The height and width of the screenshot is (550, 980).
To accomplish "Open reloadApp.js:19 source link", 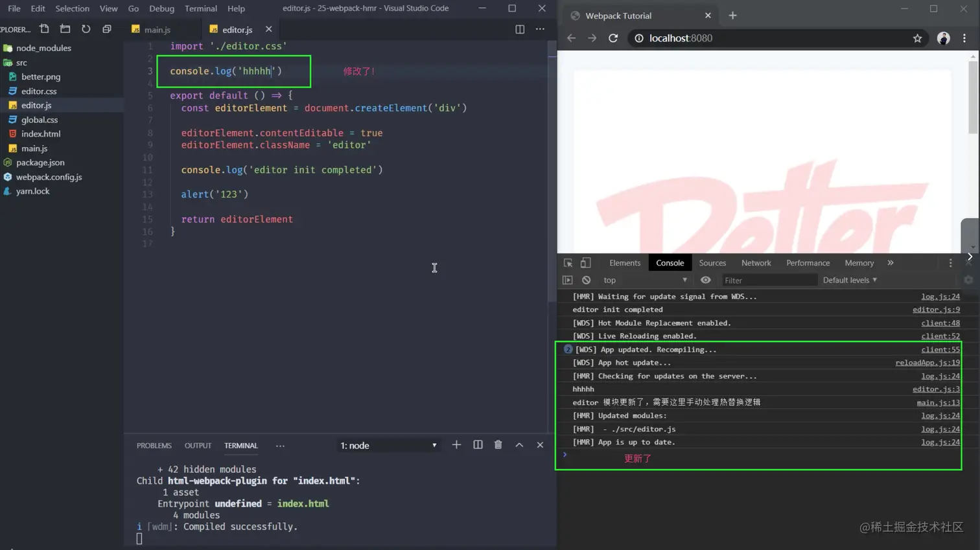I will pos(927,363).
